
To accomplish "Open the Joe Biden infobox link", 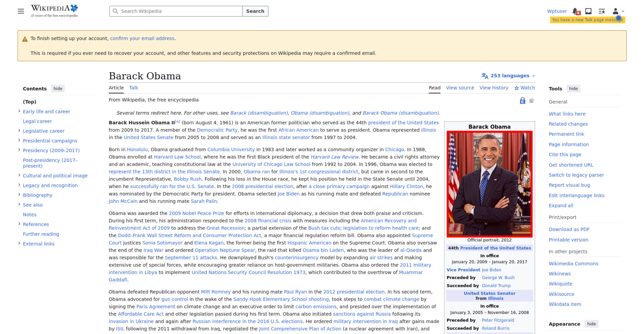I will (491, 270).
